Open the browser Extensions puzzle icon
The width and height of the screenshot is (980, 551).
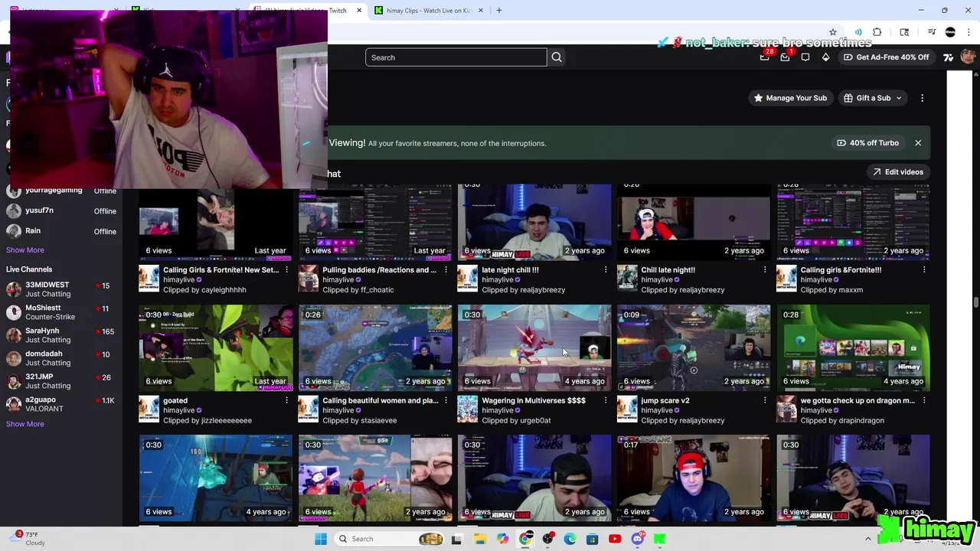pos(877,32)
